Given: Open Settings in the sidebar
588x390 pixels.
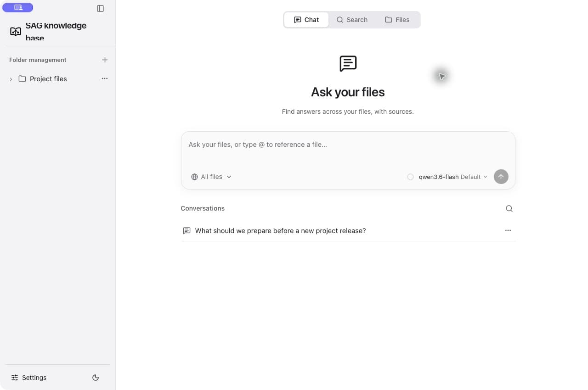Looking at the screenshot, I should (29, 378).
